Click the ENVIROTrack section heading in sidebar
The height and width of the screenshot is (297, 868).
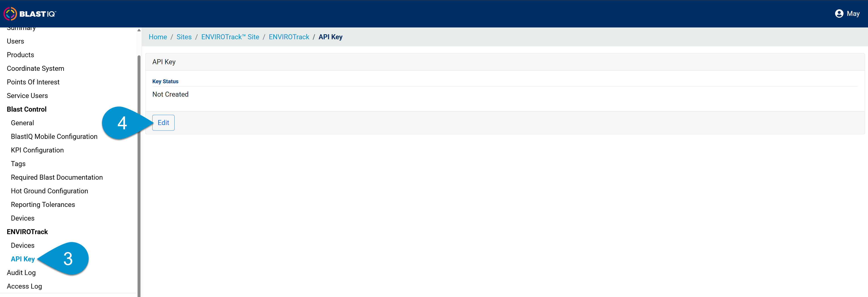click(x=27, y=232)
